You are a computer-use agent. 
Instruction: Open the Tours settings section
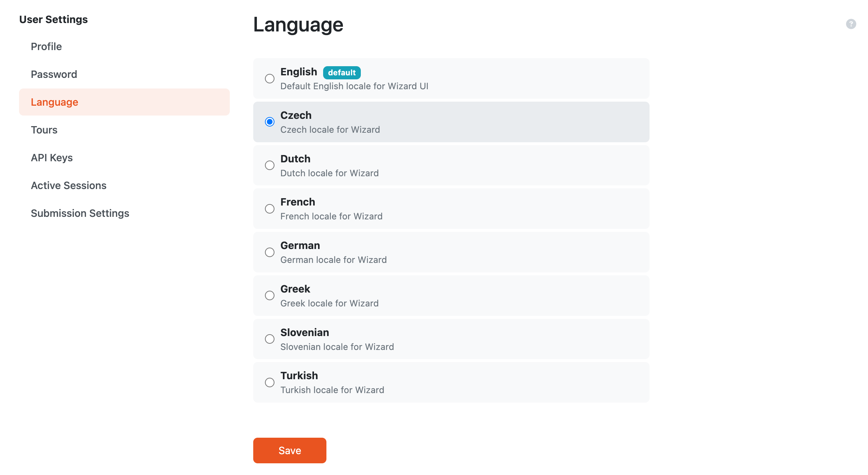tap(124, 130)
